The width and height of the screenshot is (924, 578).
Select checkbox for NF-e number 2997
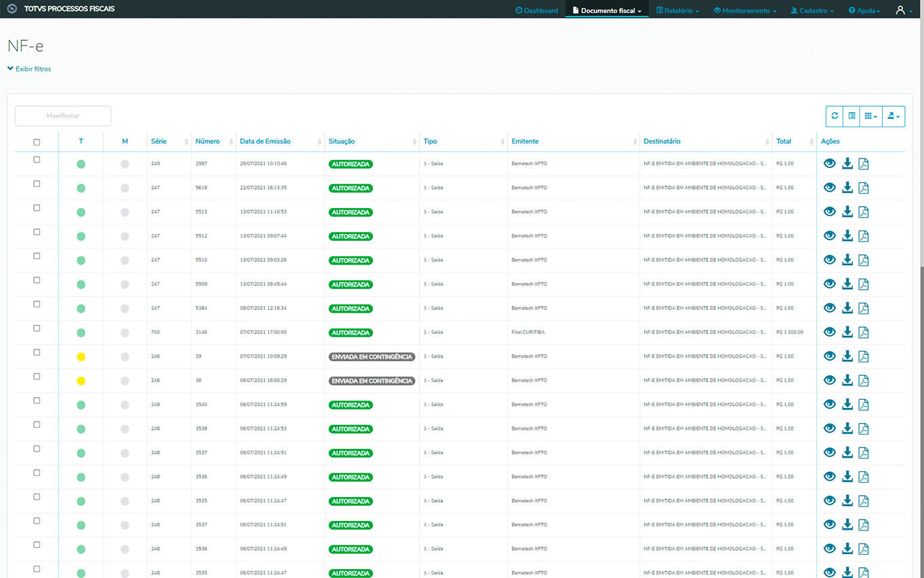click(37, 160)
